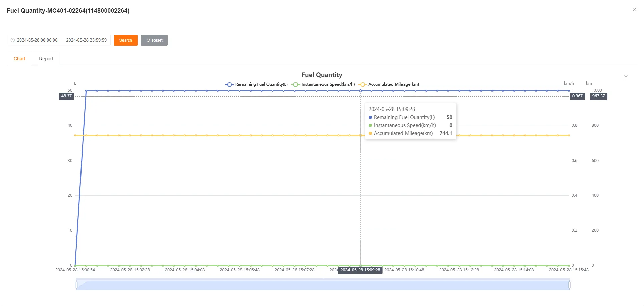Open the Report tab
The height and width of the screenshot is (306, 644).
pos(46,59)
